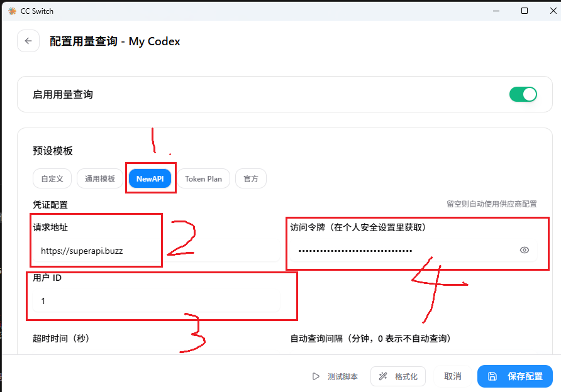
Task: Click the 凭证配置 label
Action: point(50,205)
